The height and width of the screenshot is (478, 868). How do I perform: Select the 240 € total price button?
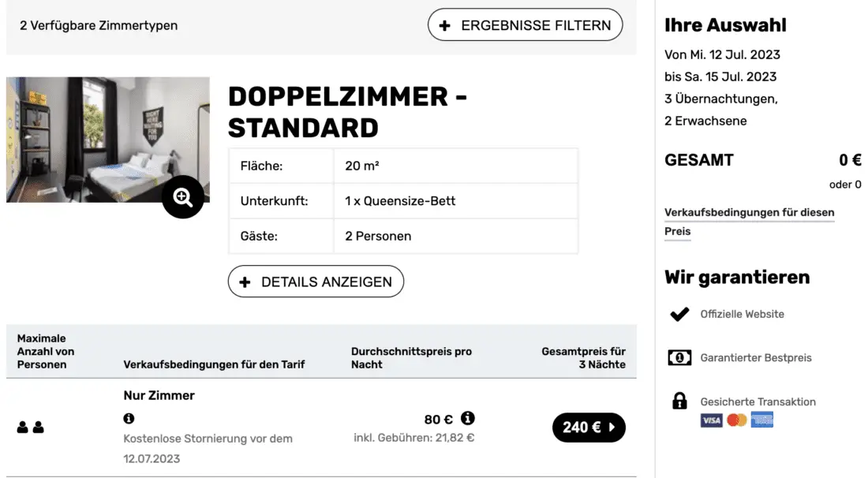589,428
